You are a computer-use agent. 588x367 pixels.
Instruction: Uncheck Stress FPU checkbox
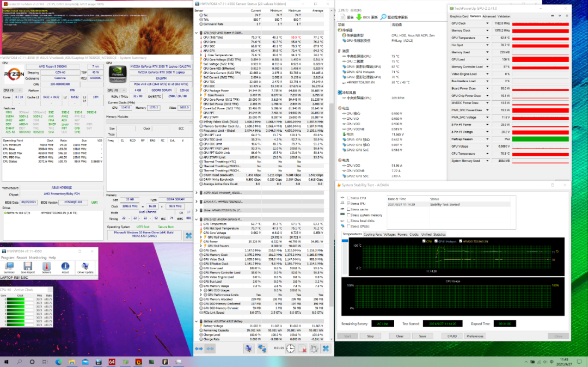pyautogui.click(x=348, y=204)
